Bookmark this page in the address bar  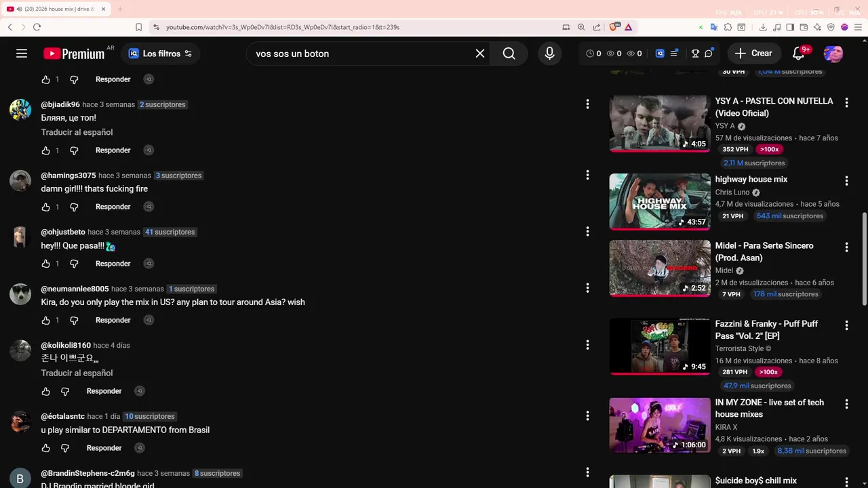pos(138,27)
